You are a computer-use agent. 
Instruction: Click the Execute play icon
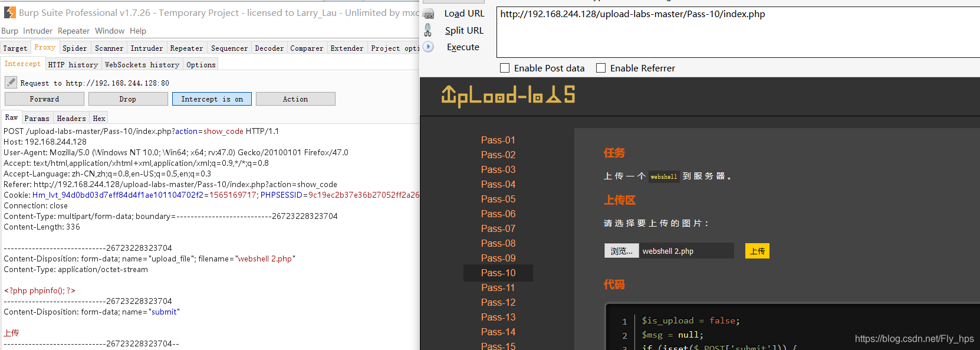pos(429,47)
